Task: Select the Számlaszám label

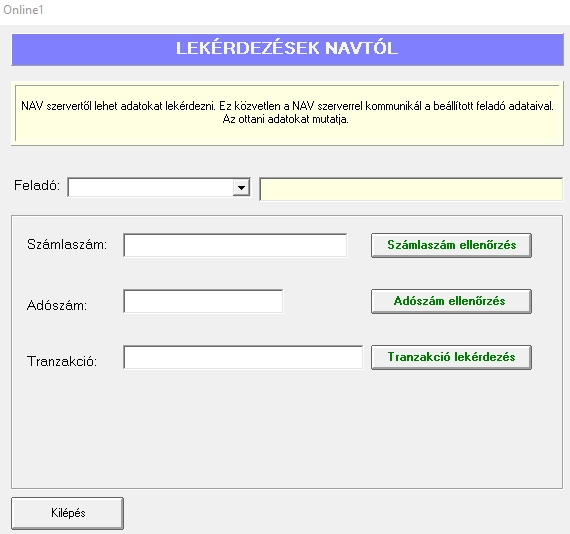Action: (x=67, y=245)
